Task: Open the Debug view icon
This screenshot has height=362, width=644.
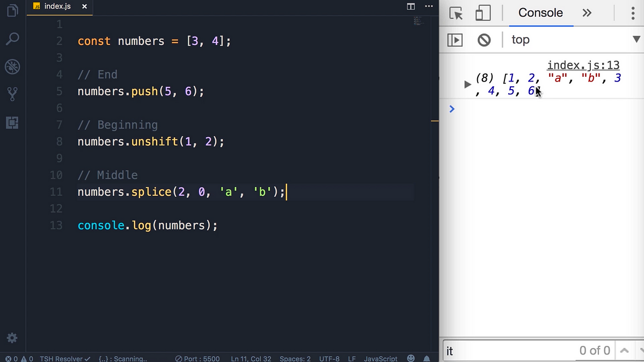Action: 12,67
